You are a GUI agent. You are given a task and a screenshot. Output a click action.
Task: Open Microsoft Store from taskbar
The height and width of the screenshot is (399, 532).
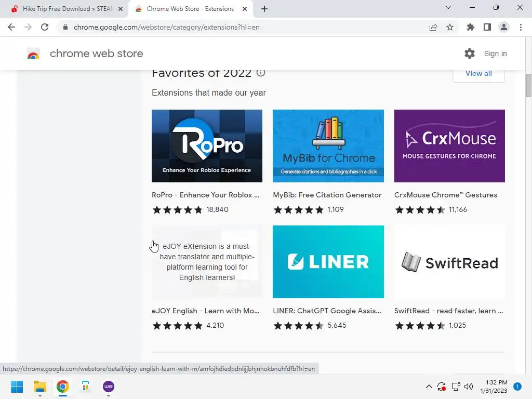click(86, 387)
